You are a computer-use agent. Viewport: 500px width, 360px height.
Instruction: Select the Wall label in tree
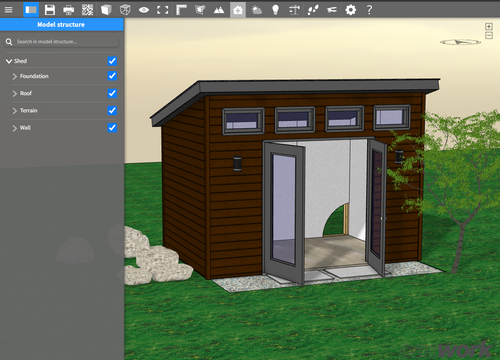[25, 128]
